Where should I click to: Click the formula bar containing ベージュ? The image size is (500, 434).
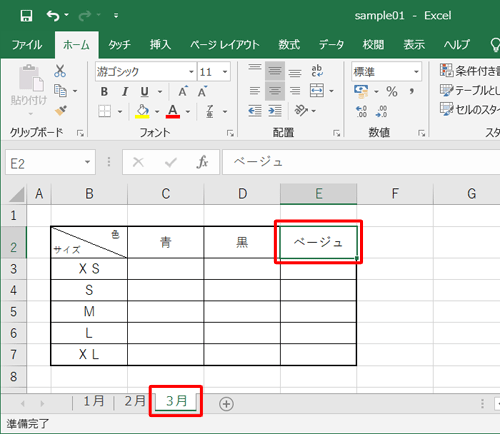[x=361, y=162]
